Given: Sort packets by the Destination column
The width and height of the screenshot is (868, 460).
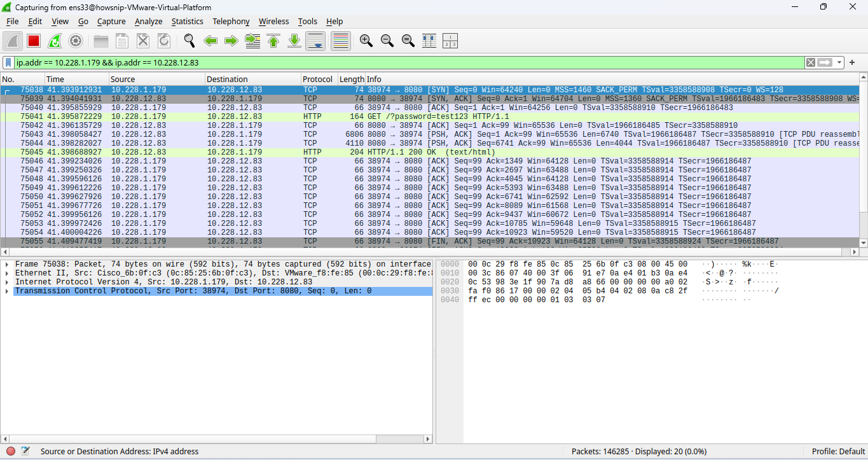Looking at the screenshot, I should [253, 79].
